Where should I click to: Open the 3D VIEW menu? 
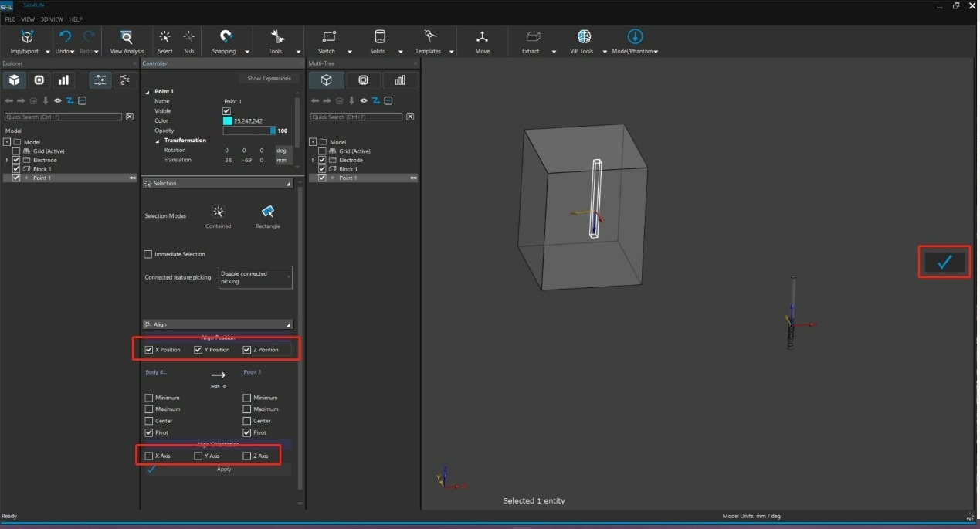coord(51,19)
